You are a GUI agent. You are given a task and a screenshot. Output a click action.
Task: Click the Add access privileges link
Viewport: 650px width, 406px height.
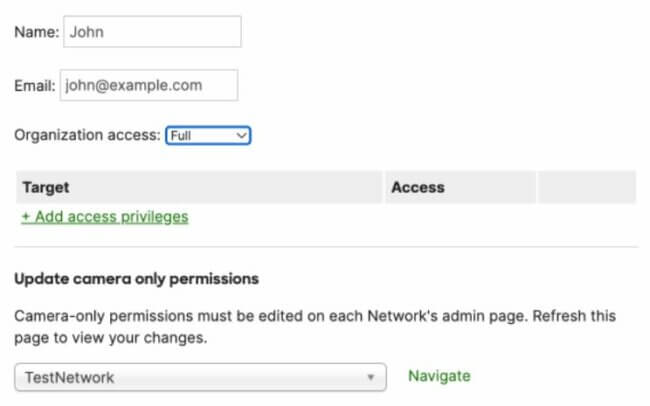[105, 217]
